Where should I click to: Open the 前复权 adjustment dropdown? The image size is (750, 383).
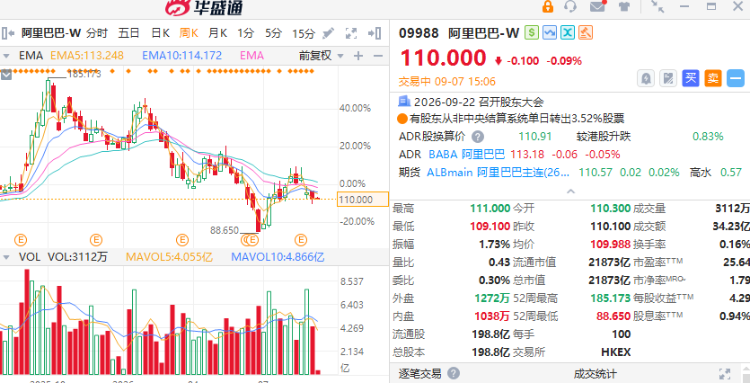coord(321,55)
